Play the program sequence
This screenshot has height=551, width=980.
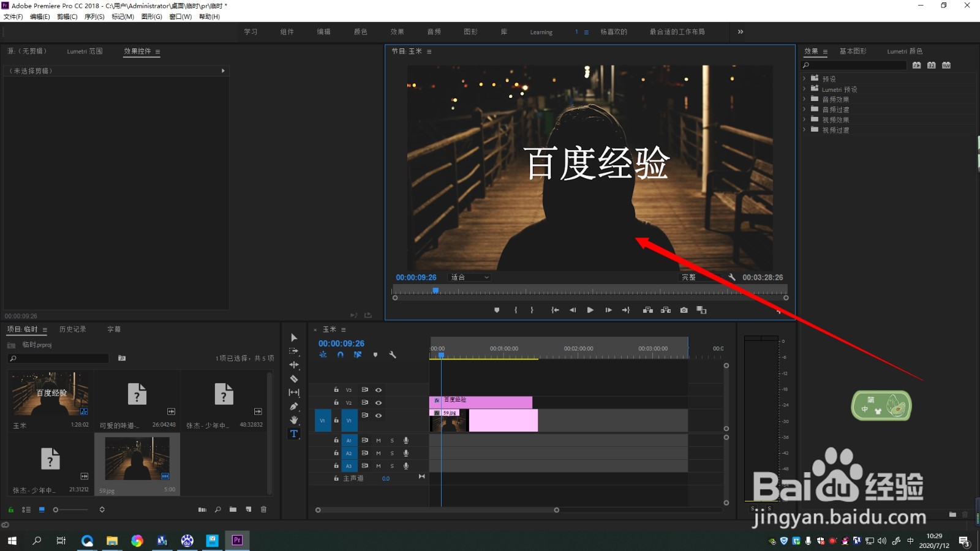pos(590,310)
